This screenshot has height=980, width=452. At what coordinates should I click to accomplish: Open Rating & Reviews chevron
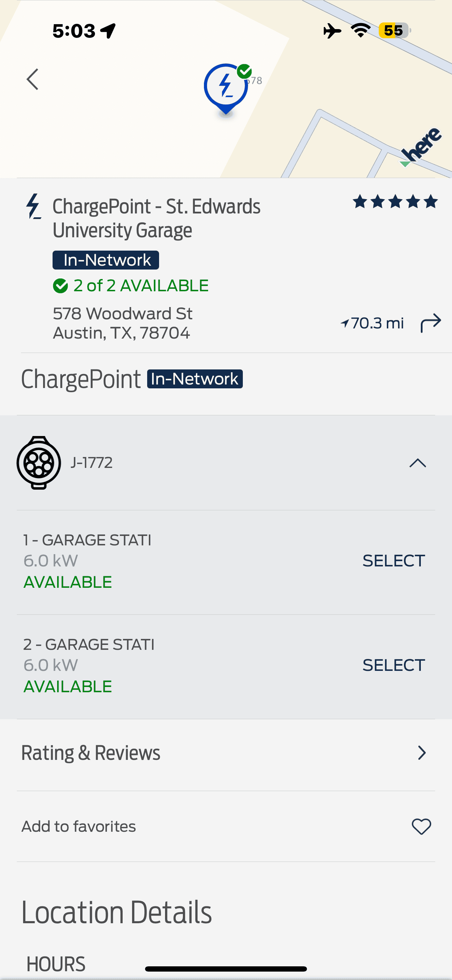(422, 753)
